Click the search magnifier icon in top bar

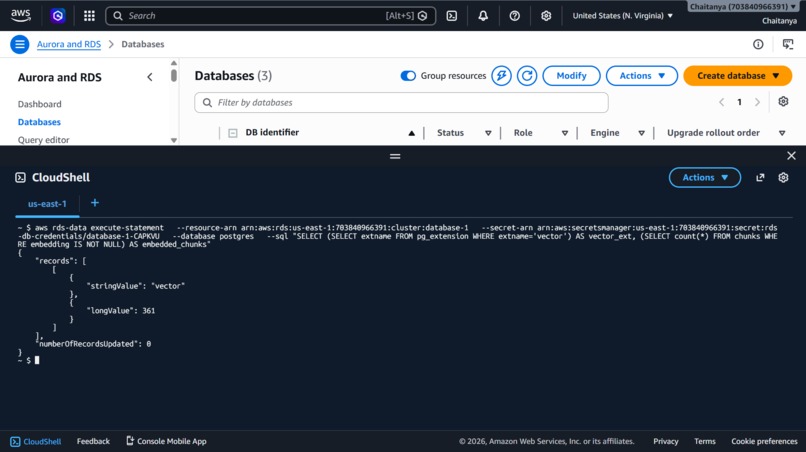point(118,16)
